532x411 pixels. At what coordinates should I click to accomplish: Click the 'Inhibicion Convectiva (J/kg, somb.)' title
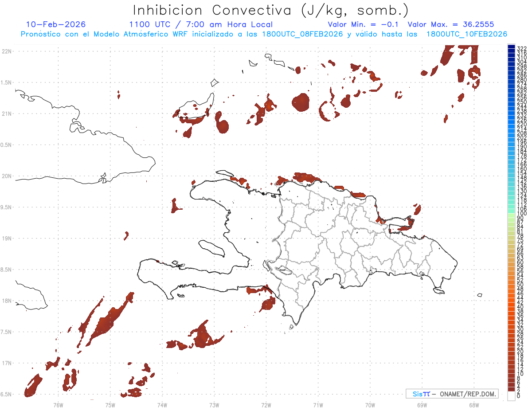point(270,10)
